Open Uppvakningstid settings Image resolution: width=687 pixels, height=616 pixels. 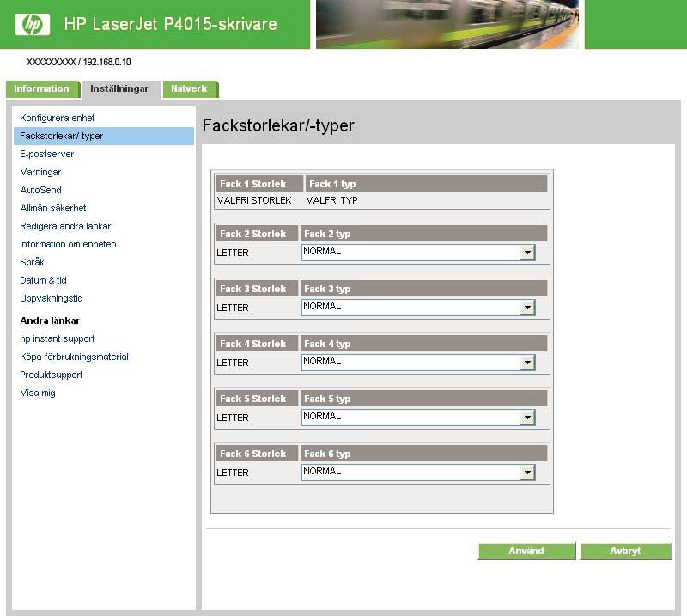tap(52, 298)
